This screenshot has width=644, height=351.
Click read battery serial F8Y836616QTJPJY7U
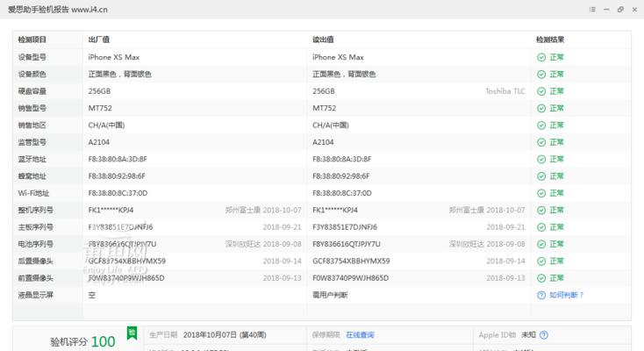point(347,244)
